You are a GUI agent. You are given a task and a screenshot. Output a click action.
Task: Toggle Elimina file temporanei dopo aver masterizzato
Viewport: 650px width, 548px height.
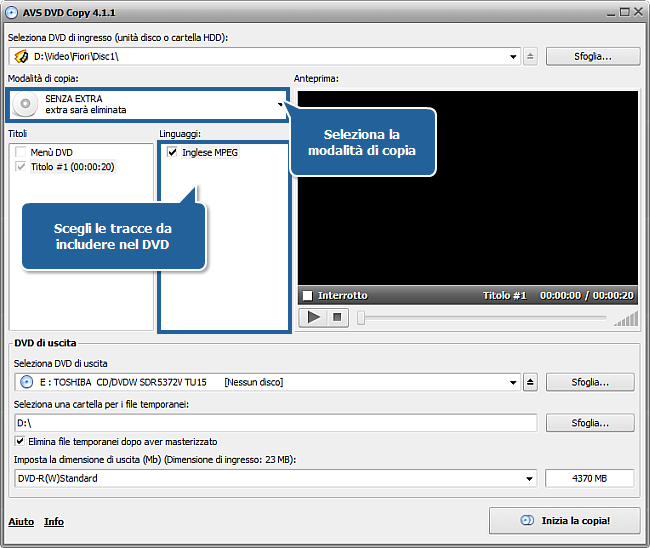[x=19, y=441]
